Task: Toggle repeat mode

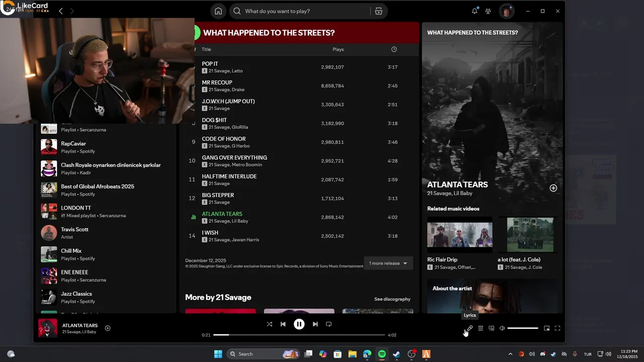Action: (x=329, y=324)
